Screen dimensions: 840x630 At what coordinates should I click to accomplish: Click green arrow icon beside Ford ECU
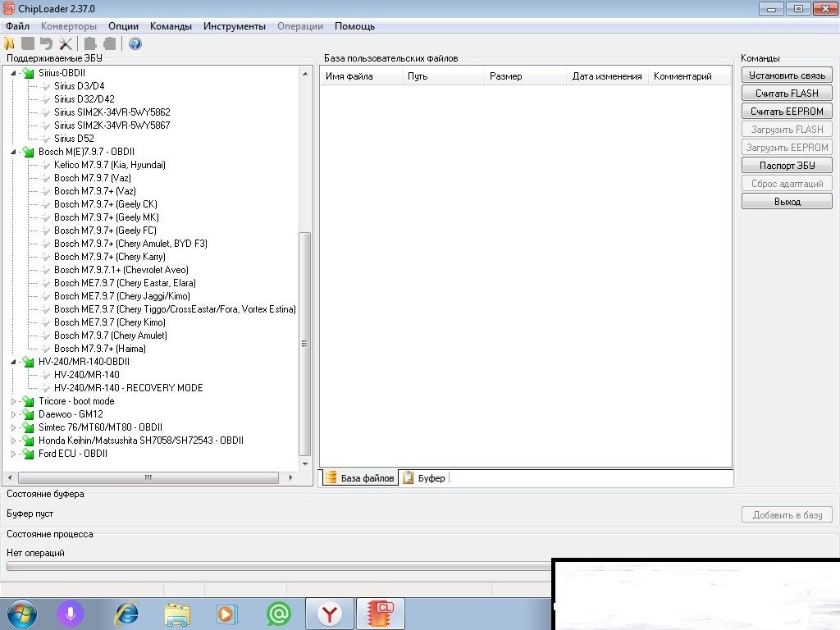(28, 454)
